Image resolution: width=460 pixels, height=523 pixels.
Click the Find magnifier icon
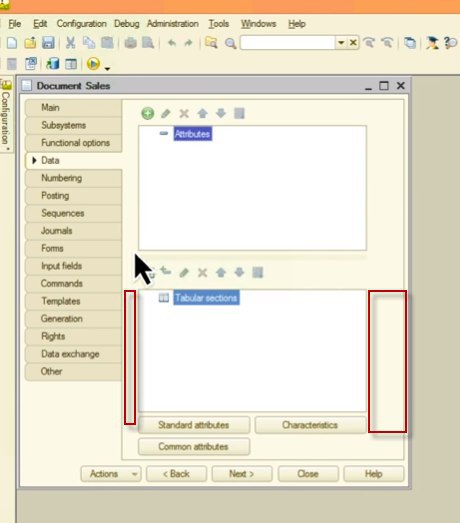click(230, 43)
